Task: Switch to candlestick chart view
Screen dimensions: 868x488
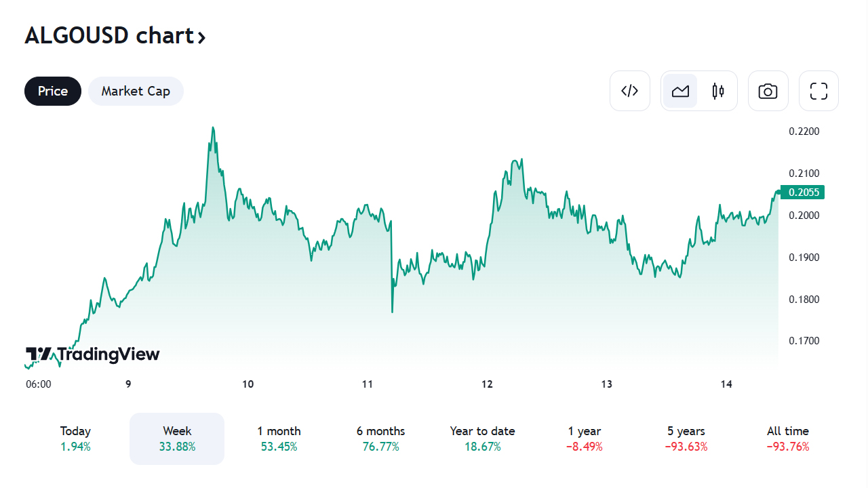Action: 718,91
